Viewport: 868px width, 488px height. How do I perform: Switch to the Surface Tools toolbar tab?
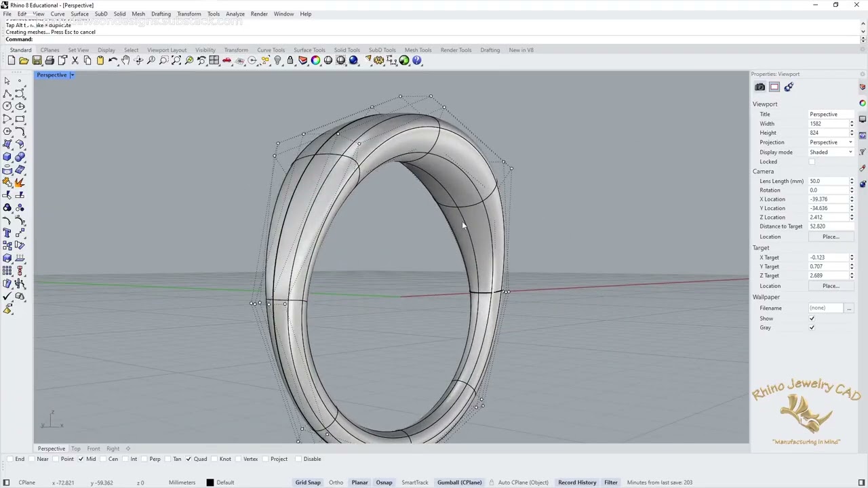tap(309, 50)
